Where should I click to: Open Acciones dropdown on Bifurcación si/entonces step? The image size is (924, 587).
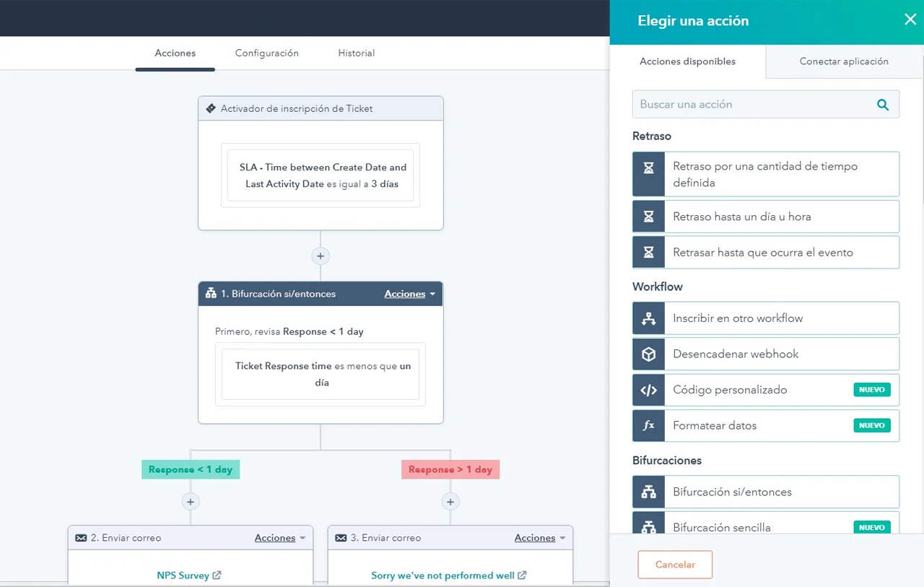(409, 294)
